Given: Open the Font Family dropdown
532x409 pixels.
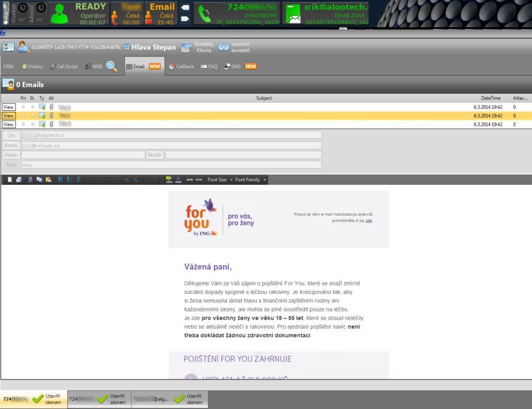Looking at the screenshot, I should pyautogui.click(x=251, y=179).
